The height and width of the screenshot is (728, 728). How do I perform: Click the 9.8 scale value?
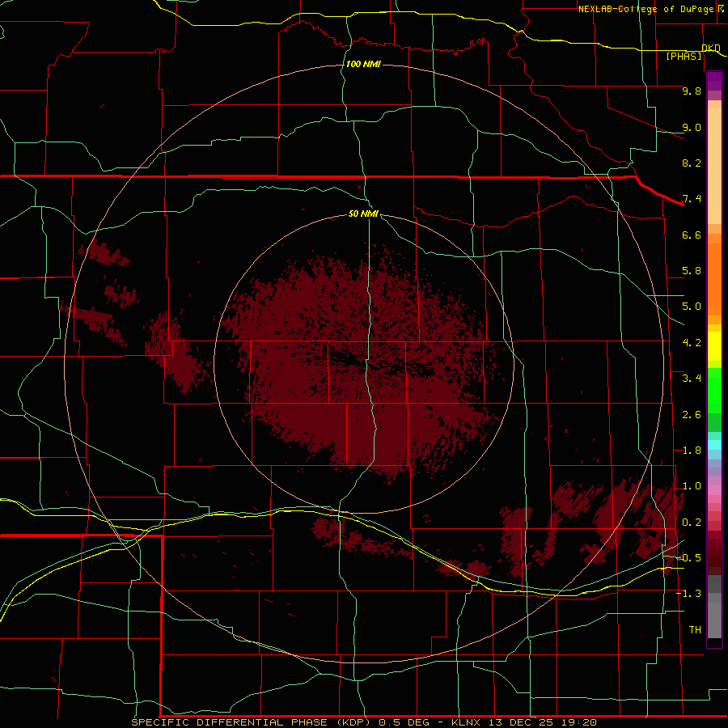tap(692, 91)
